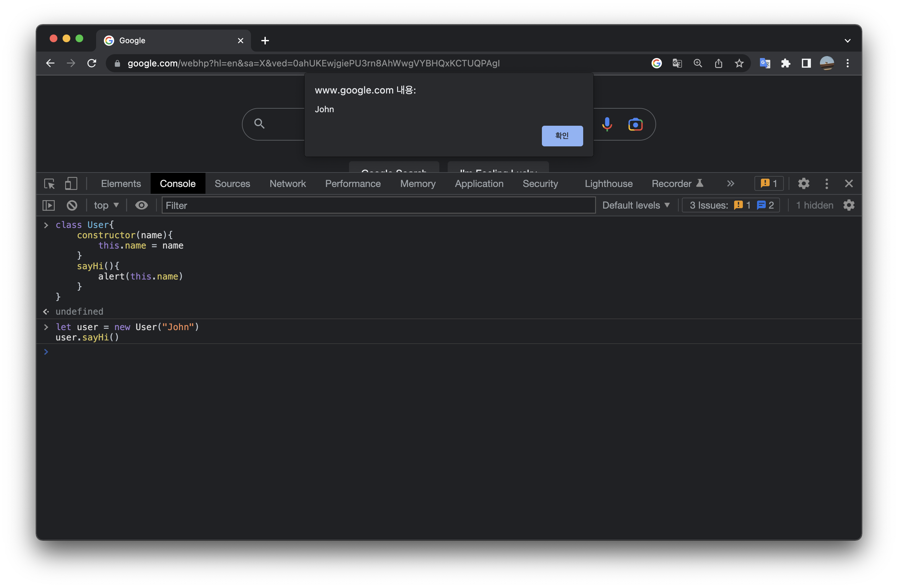Click the 3 Issues counter button
Viewport: 898px width, 588px height.
(x=731, y=205)
